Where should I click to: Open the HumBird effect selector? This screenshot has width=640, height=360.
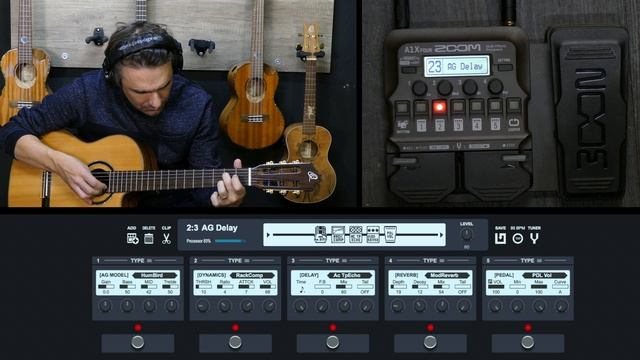tap(154, 275)
